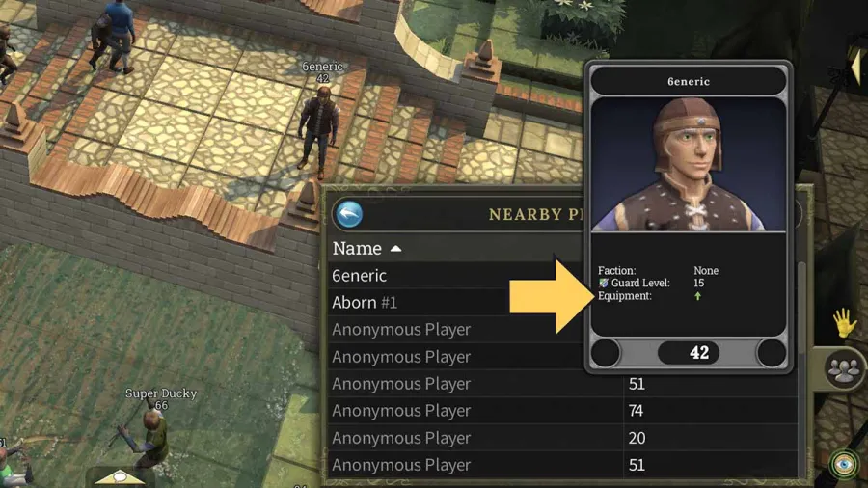Image resolution: width=868 pixels, height=488 pixels.
Task: Sort list by Name column arrow
Action: [395, 249]
